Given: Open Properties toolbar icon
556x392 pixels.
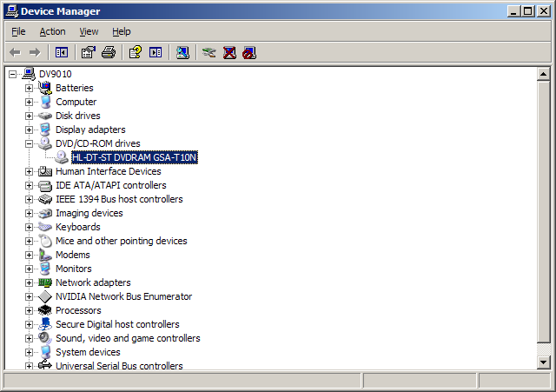Looking at the screenshot, I should pyautogui.click(x=89, y=52).
